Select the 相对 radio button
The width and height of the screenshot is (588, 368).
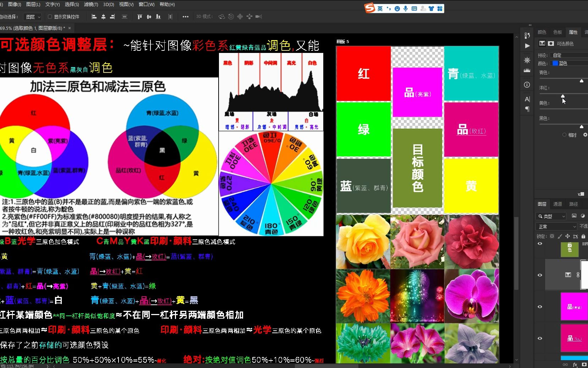pos(564,134)
